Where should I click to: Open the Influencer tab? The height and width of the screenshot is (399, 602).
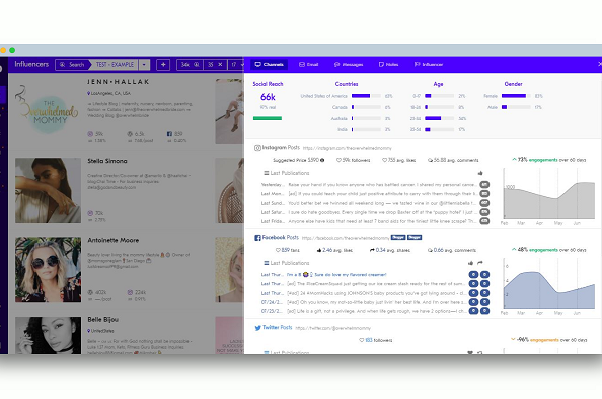tap(429, 65)
